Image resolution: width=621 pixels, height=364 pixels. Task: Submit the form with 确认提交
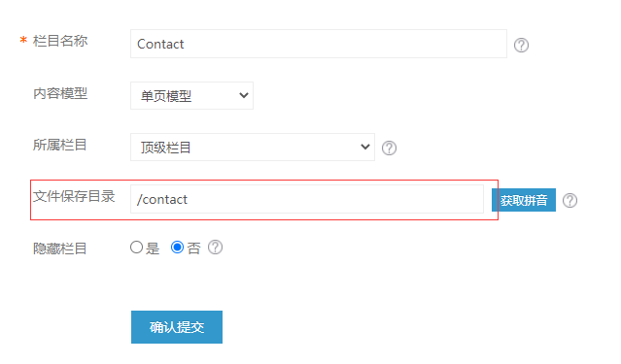[177, 327]
